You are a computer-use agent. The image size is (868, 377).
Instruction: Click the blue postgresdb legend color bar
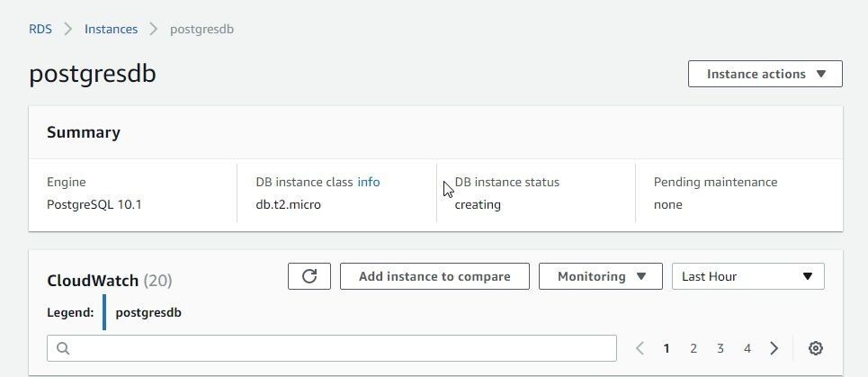[x=104, y=312]
